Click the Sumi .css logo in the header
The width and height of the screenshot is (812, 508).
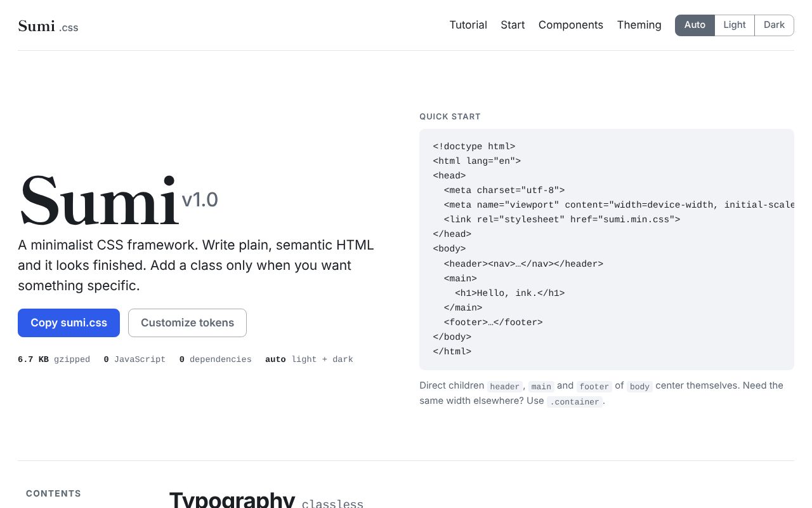[x=48, y=26]
